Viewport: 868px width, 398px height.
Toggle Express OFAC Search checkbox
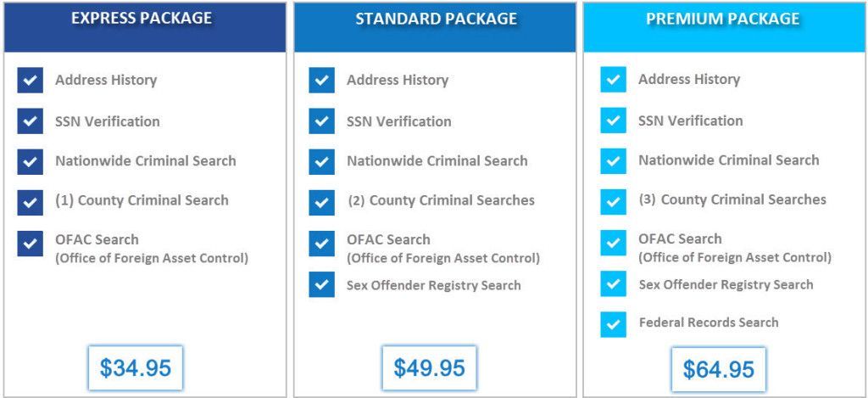pyautogui.click(x=31, y=243)
